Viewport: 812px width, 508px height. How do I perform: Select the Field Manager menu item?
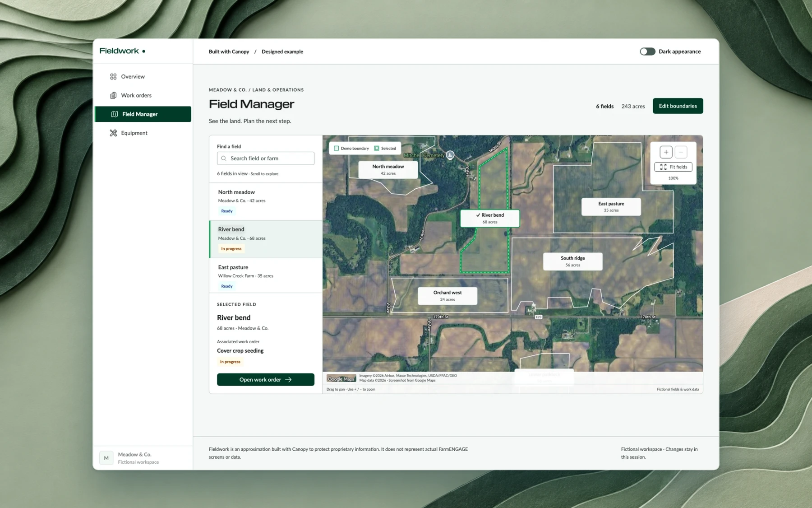click(143, 114)
